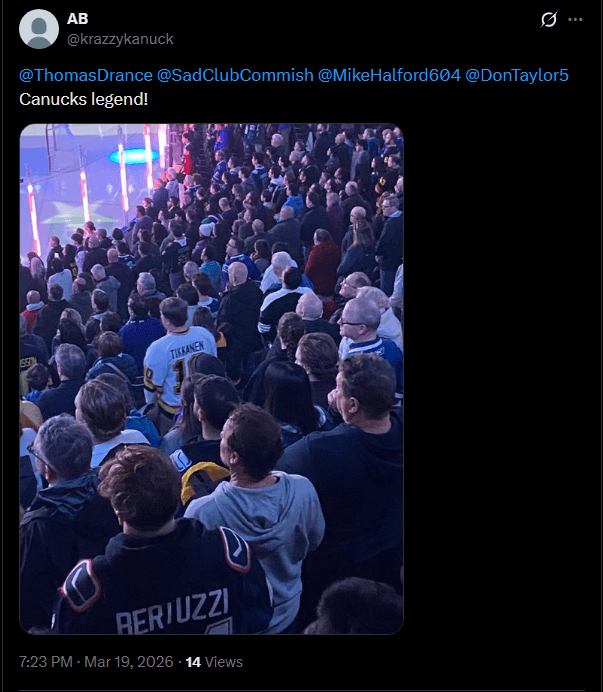Click the Canucks logo on jersey shoulder
Image resolution: width=603 pixels, height=692 pixels.
pyautogui.click(x=81, y=585)
